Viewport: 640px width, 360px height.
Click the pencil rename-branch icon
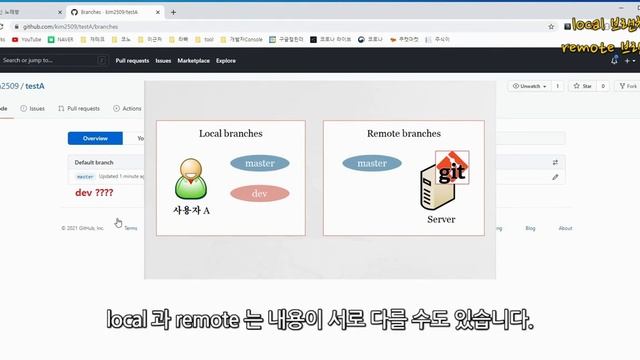[x=555, y=177]
